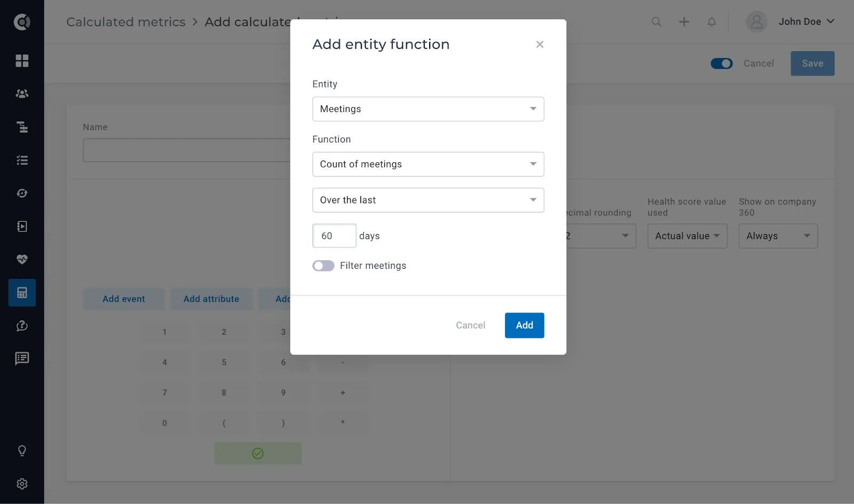
Task: Open the Over the last dropdown
Action: pos(428,200)
